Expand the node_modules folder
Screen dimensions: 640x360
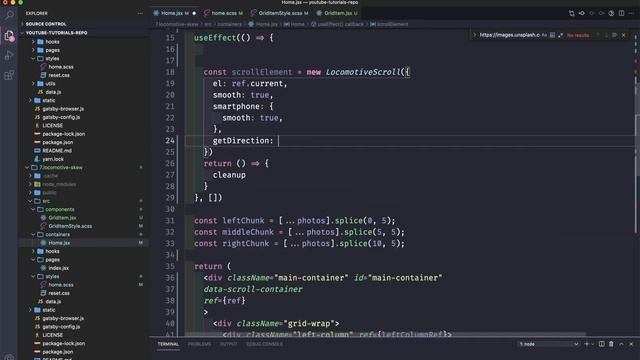click(x=59, y=184)
